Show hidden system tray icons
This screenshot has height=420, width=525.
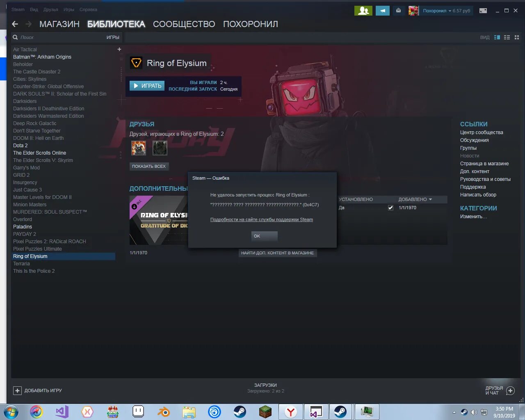(x=454, y=412)
